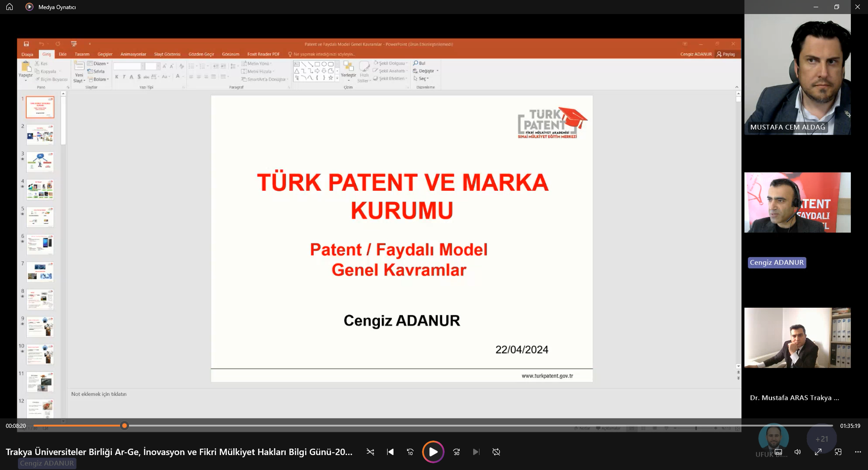This screenshot has height=470, width=868.
Task: Go to the previous track
Action: pos(390,452)
